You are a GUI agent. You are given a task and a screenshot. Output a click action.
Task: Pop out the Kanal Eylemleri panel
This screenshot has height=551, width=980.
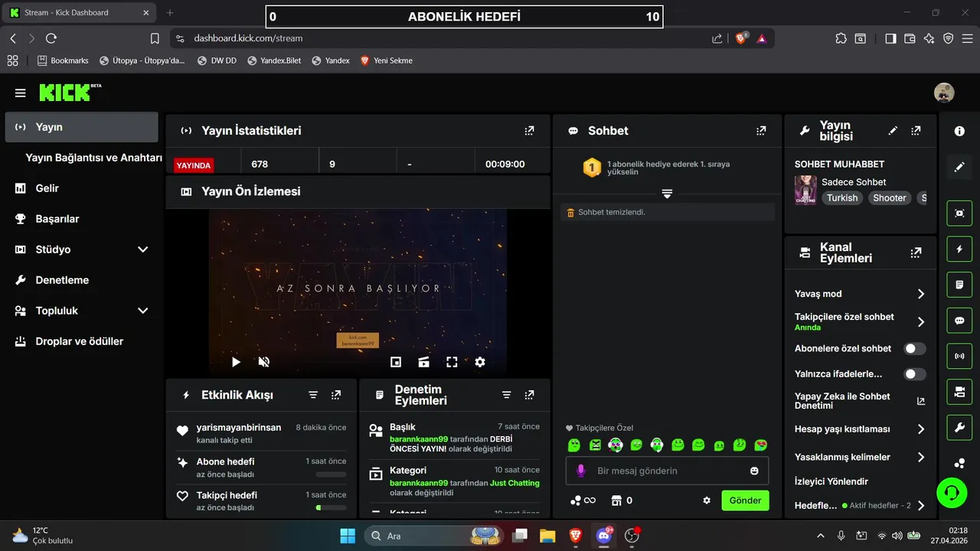916,253
